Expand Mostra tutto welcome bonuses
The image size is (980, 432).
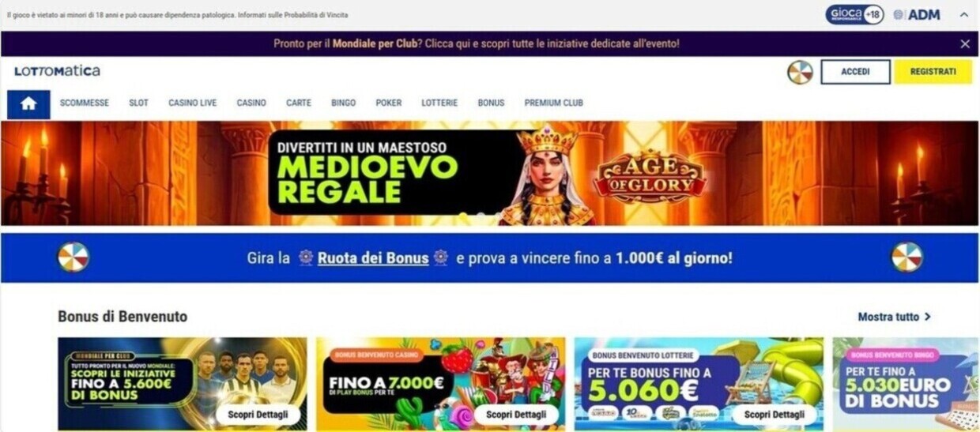[895, 317]
